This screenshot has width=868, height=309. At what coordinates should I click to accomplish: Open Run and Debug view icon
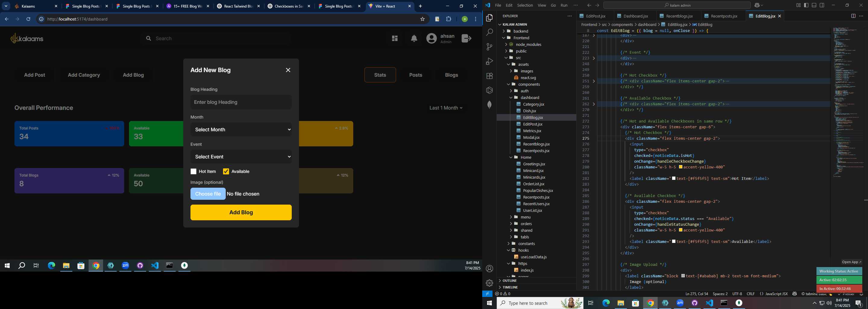pyautogui.click(x=489, y=61)
